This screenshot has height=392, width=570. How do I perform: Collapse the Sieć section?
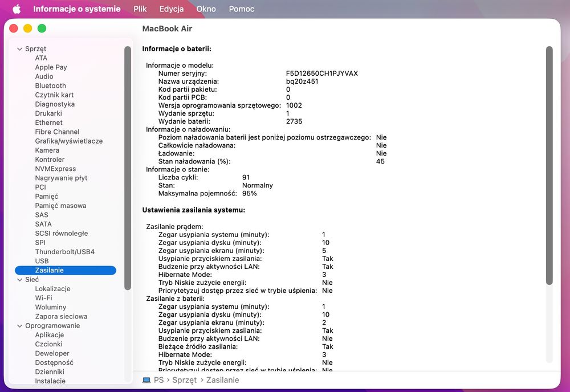click(19, 279)
